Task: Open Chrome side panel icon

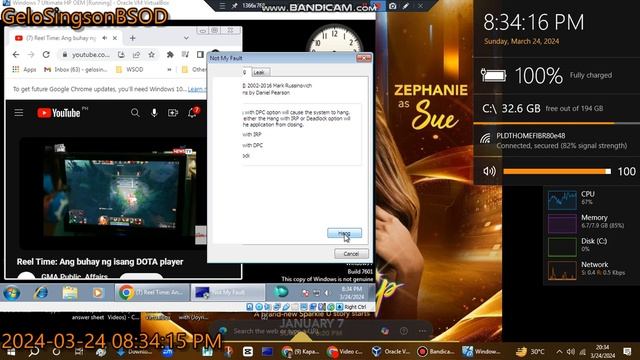Action: (x=200, y=55)
